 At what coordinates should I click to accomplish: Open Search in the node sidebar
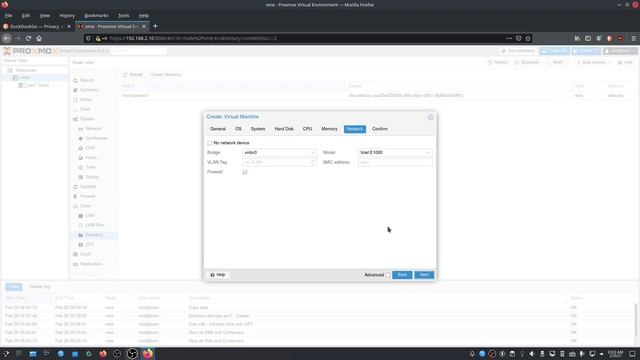pyautogui.click(x=87, y=81)
